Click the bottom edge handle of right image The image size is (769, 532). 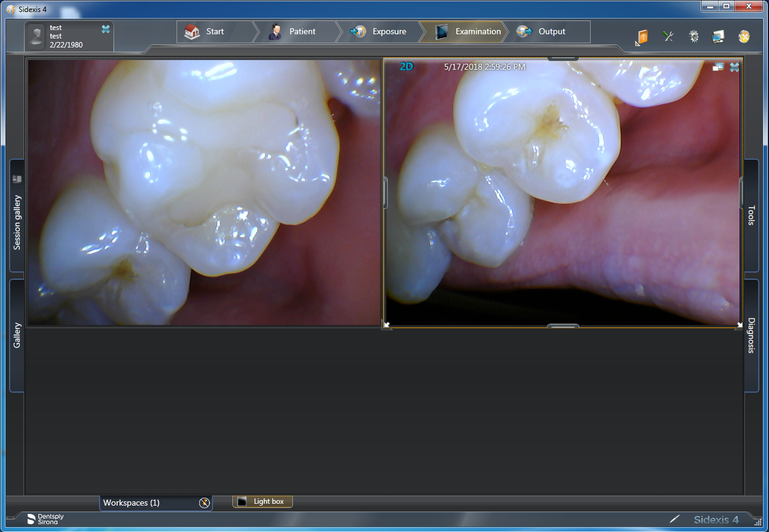563,327
